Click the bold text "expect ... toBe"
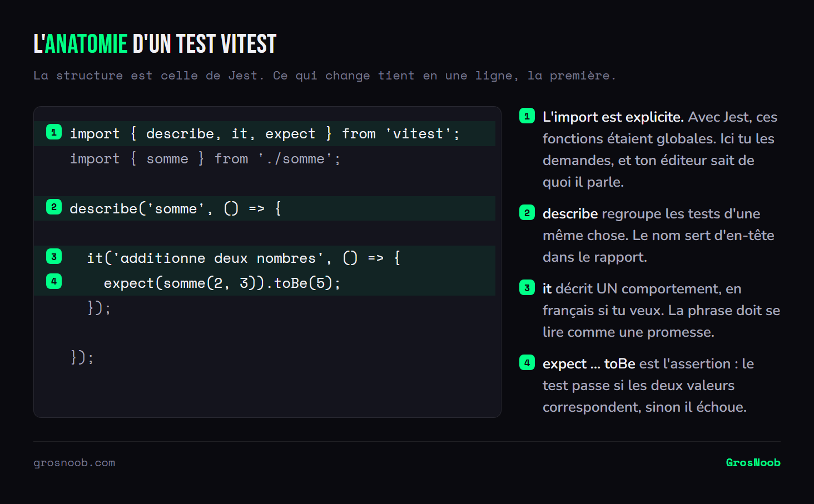The image size is (814, 504). click(589, 364)
